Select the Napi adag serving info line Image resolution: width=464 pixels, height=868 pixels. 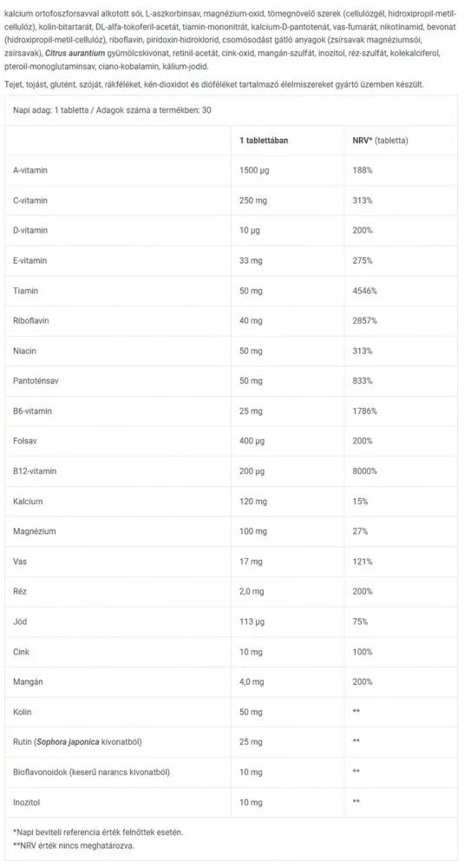click(x=112, y=110)
